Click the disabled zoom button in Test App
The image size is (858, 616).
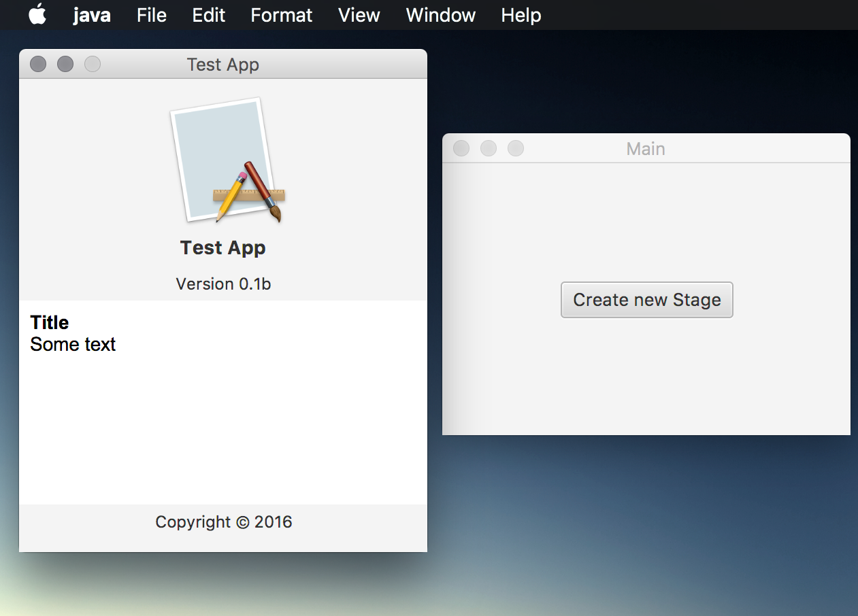click(93, 64)
